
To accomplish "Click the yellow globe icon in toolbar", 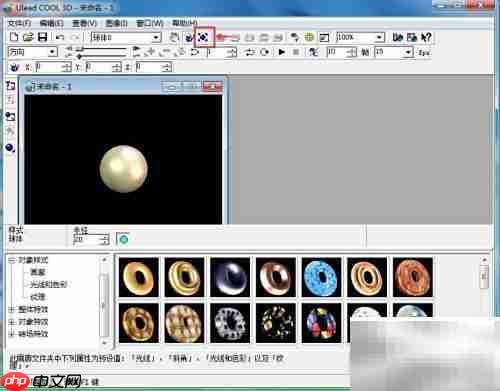I will 309,37.
